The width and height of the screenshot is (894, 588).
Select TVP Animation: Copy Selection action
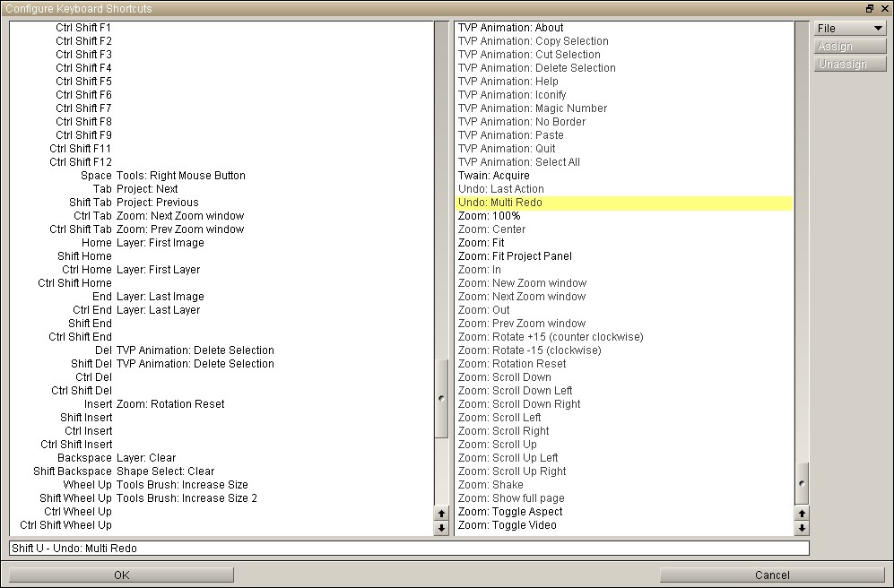624,41
